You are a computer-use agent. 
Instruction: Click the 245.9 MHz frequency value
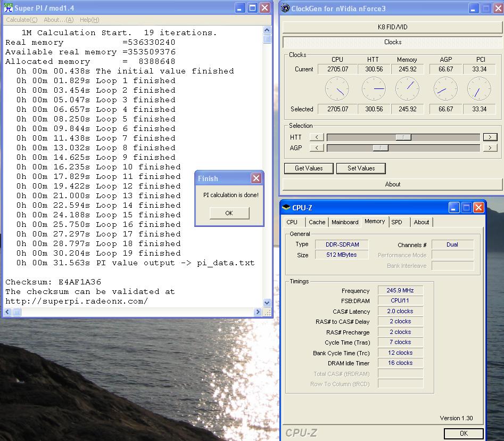tap(400, 290)
